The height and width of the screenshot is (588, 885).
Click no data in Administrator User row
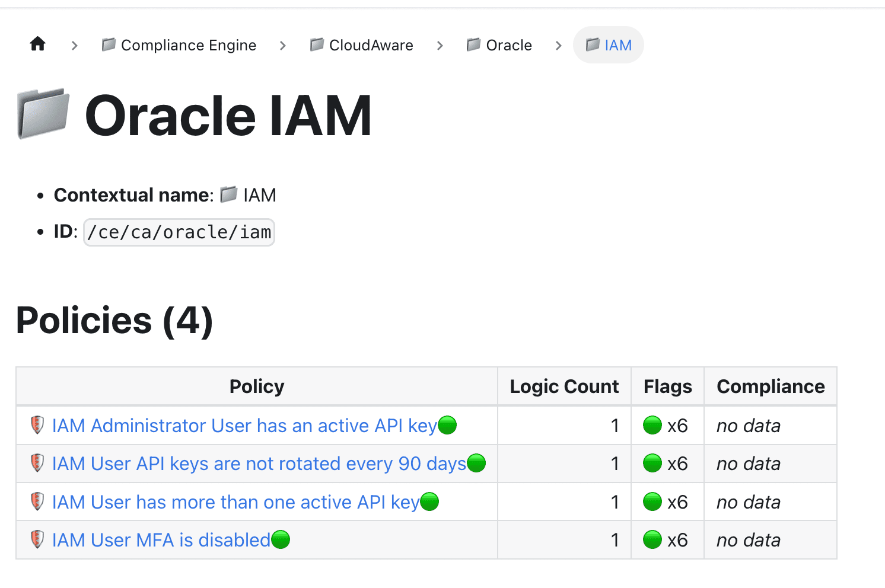point(749,426)
